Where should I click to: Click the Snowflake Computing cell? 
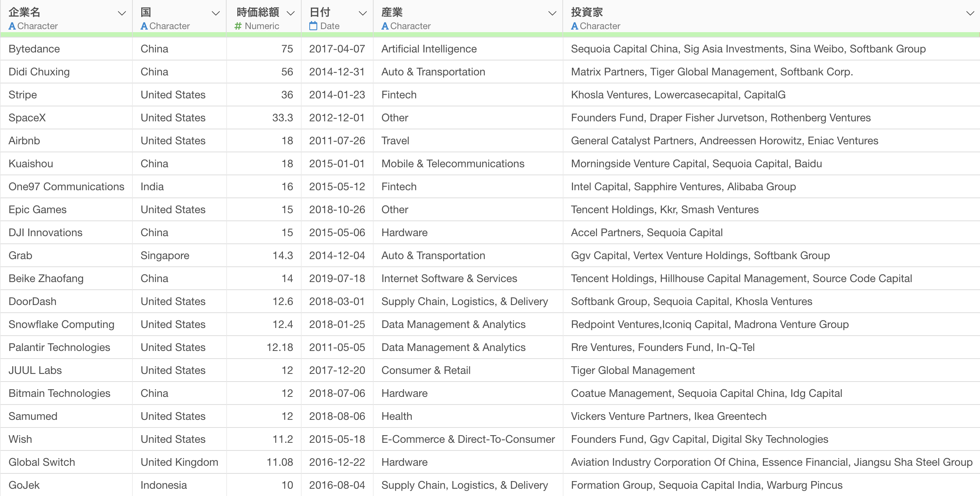tap(66, 325)
